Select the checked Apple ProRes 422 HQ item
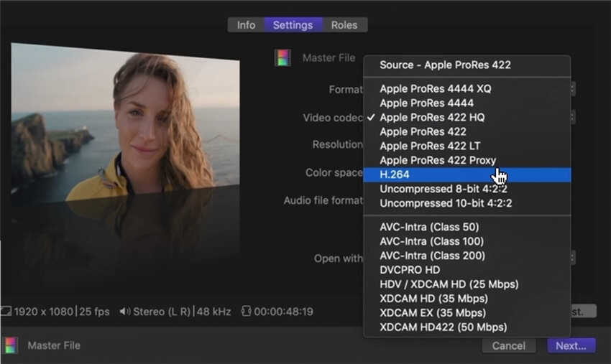 pos(467,118)
